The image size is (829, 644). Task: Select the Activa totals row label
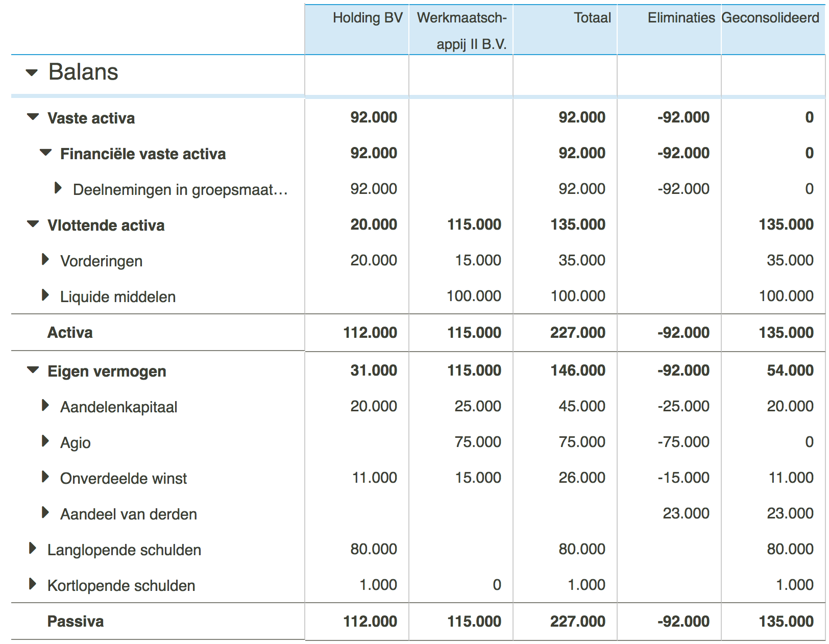[70, 332]
